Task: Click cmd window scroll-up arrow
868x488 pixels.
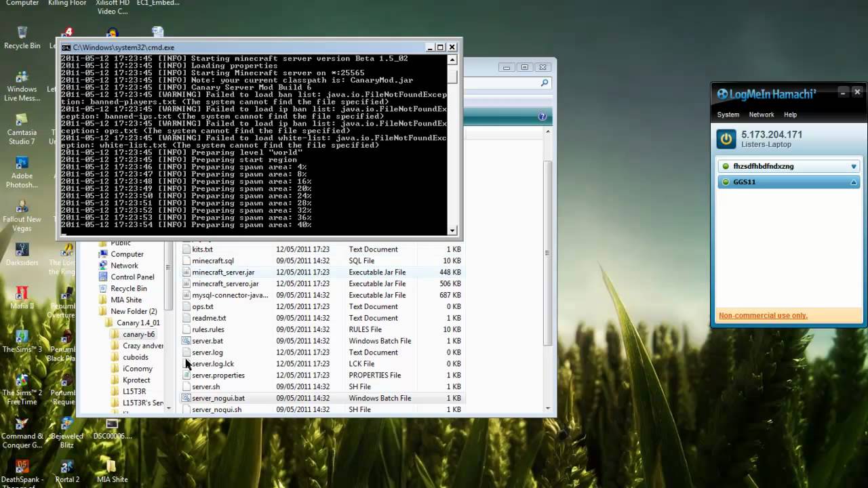Action: (452, 60)
